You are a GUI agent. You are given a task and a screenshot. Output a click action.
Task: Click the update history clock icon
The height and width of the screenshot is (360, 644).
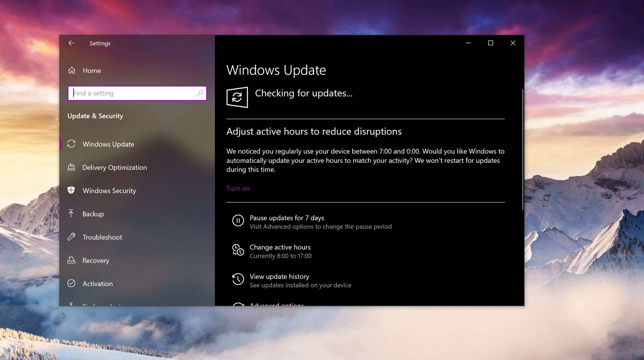(238, 279)
